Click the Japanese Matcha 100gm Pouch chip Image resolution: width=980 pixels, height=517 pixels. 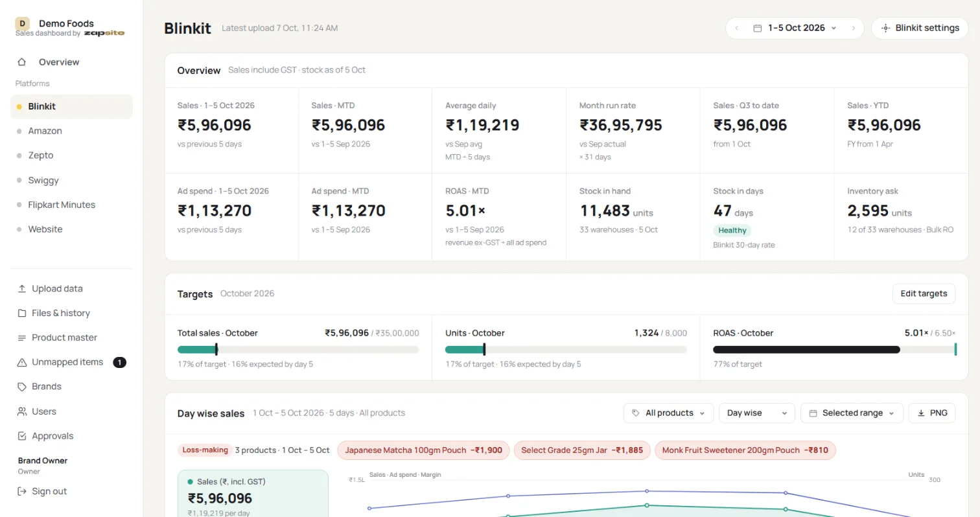pos(423,450)
